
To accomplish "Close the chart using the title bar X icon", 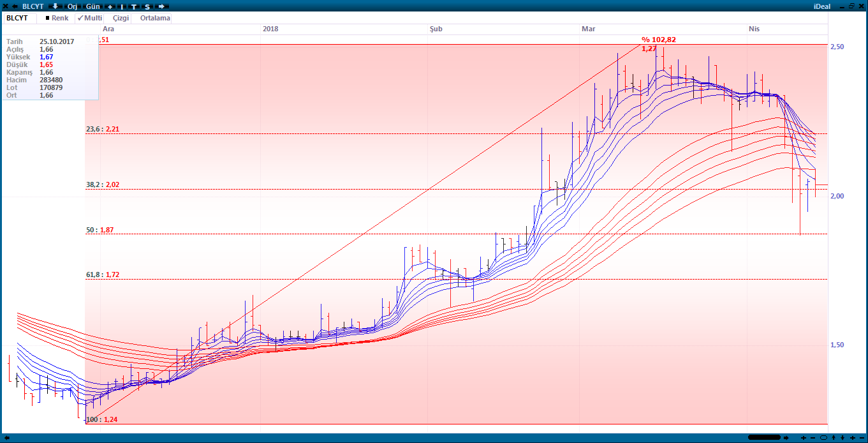I will coord(6,6).
